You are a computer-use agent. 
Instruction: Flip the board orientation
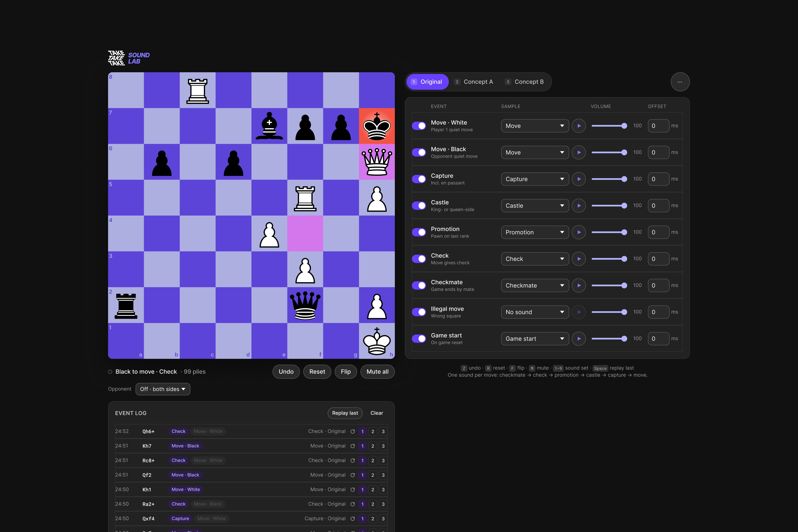click(346, 372)
